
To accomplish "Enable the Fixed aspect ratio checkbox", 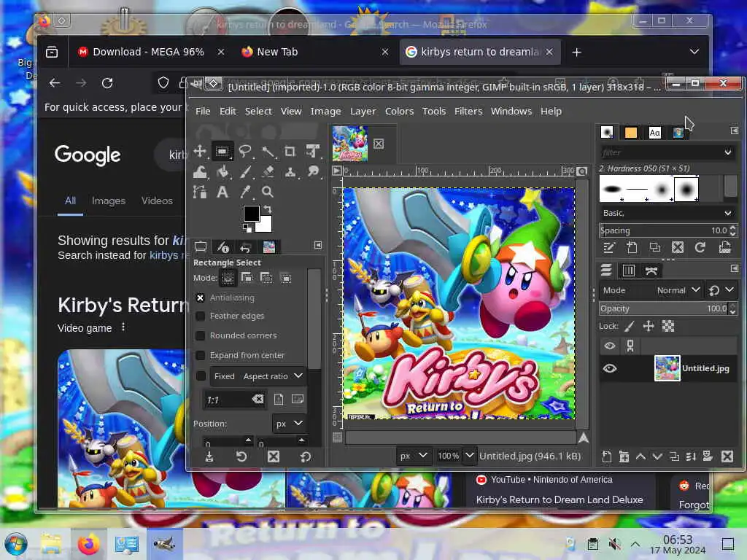I will tap(201, 376).
